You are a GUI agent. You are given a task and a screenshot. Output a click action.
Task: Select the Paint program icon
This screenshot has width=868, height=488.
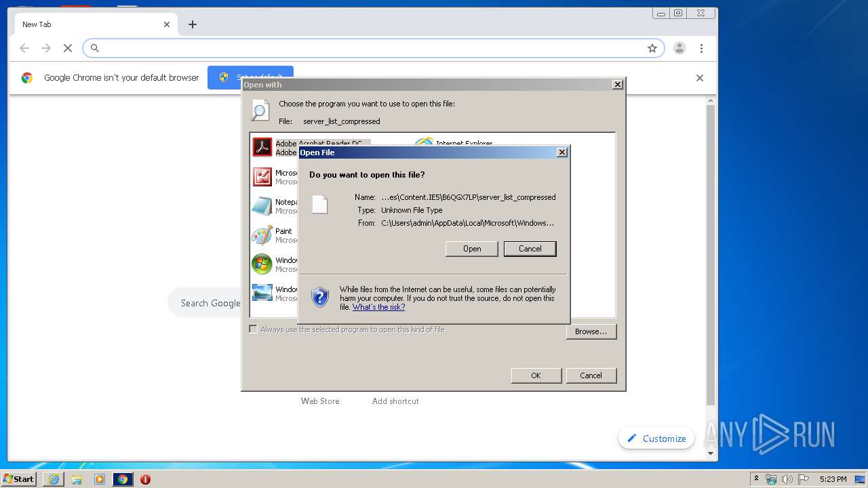click(262, 235)
